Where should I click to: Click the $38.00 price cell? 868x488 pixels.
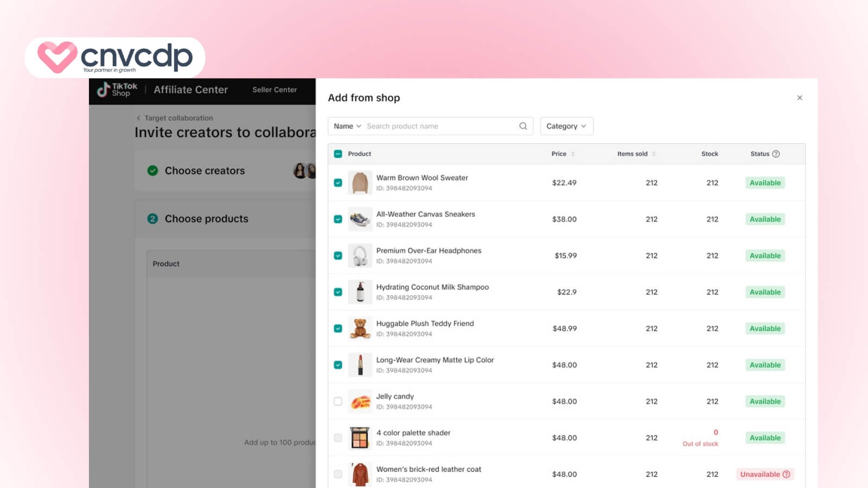click(564, 219)
